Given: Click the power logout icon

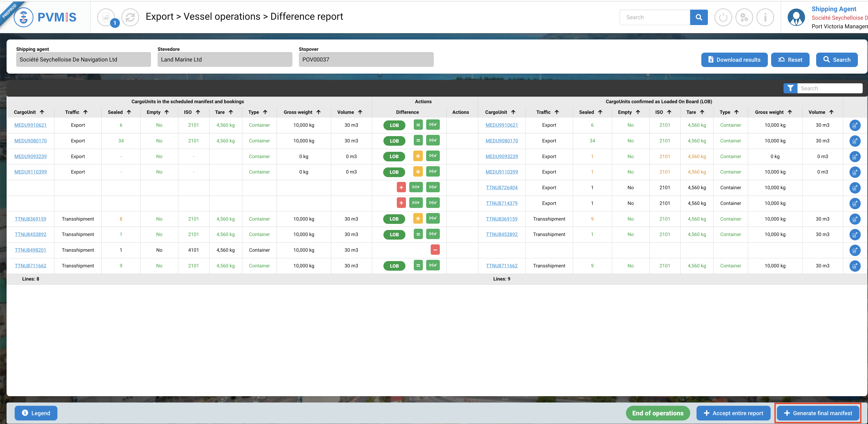Looking at the screenshot, I should pyautogui.click(x=723, y=17).
